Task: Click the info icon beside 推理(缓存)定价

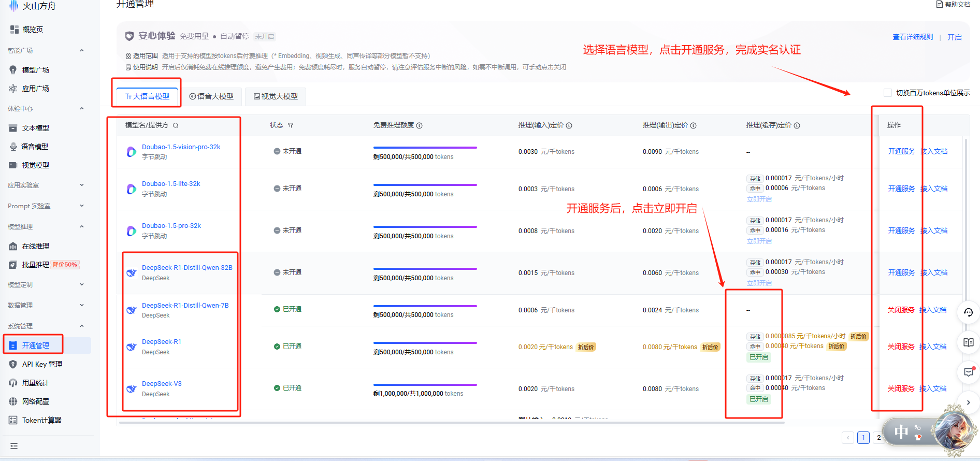Action: tap(797, 125)
